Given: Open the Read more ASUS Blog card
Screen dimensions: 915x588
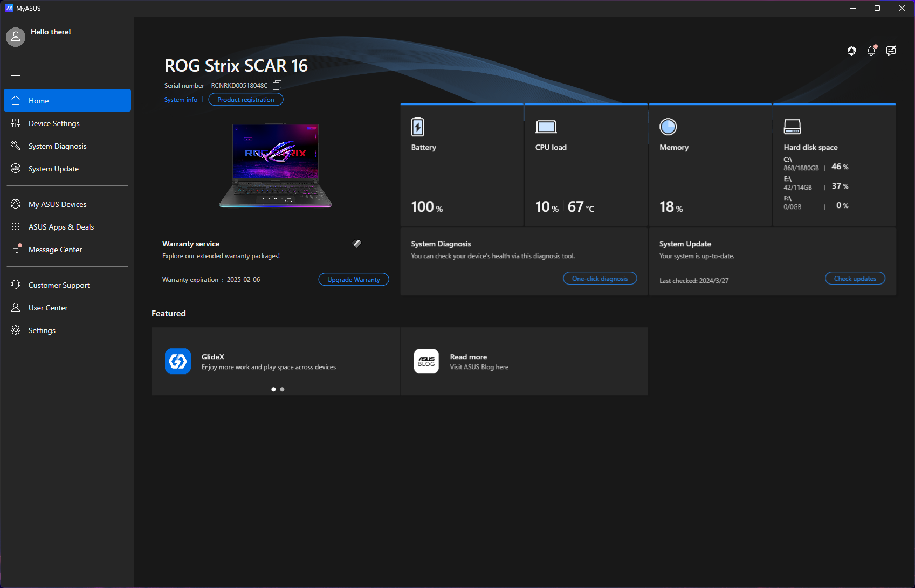Looking at the screenshot, I should (x=524, y=361).
